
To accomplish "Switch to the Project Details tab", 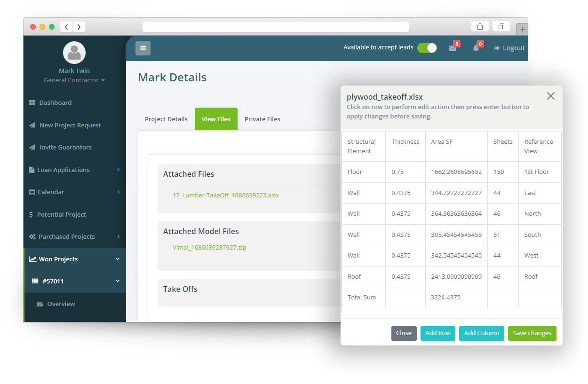I will [x=166, y=119].
